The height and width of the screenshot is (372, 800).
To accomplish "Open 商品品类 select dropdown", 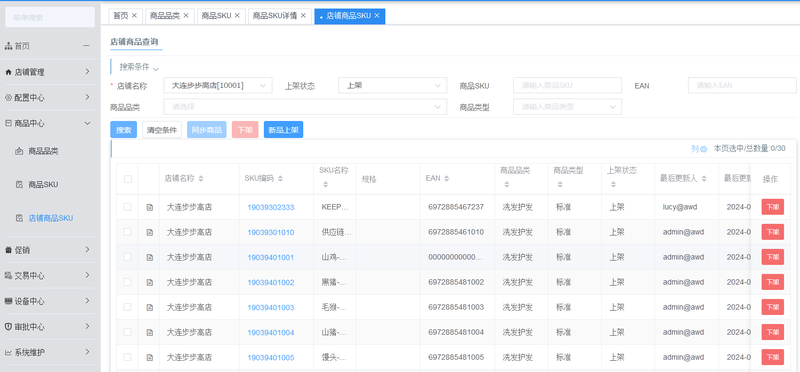I will pos(305,107).
